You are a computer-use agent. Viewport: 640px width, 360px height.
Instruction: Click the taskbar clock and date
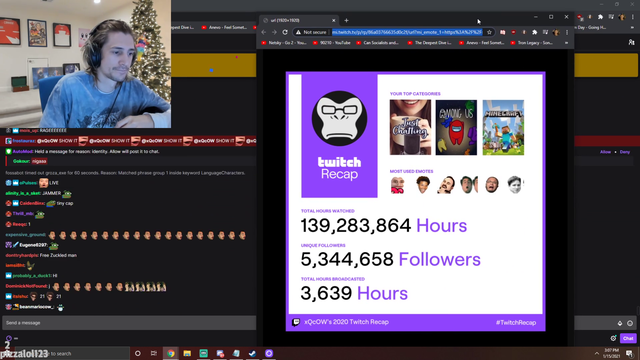pyautogui.click(x=612, y=353)
